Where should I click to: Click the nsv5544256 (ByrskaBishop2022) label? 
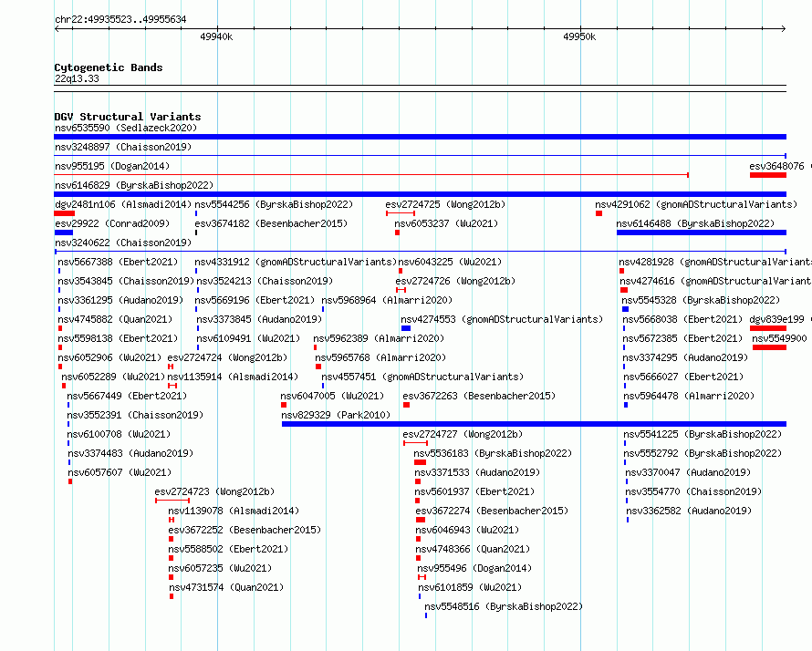tap(274, 204)
